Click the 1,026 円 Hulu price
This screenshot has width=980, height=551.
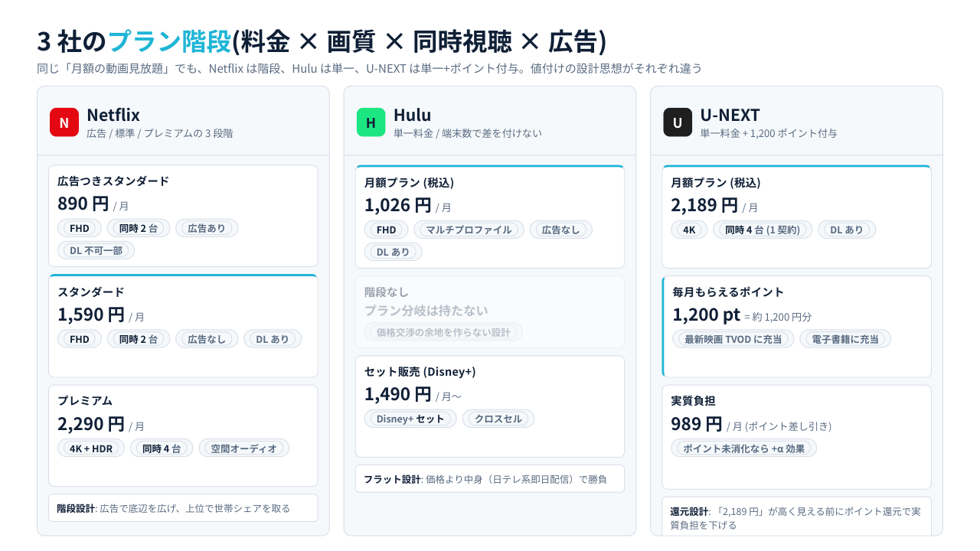tap(398, 204)
